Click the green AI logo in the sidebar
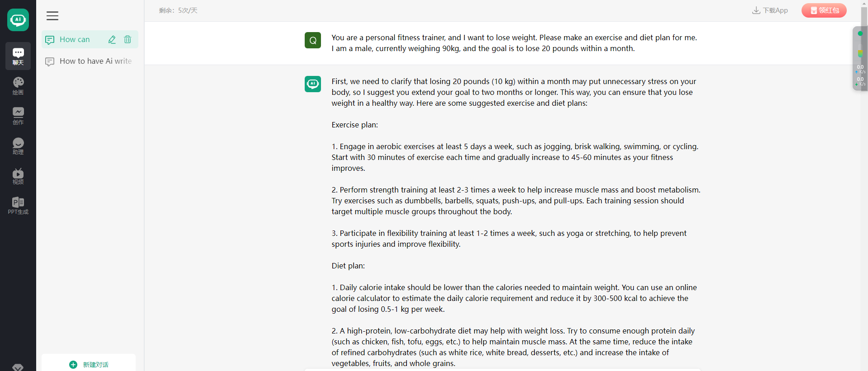This screenshot has width=868, height=371. click(18, 20)
